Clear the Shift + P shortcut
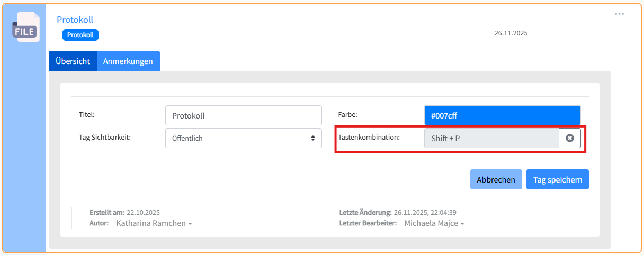Viewport: 644px width, 255px height. [569, 138]
